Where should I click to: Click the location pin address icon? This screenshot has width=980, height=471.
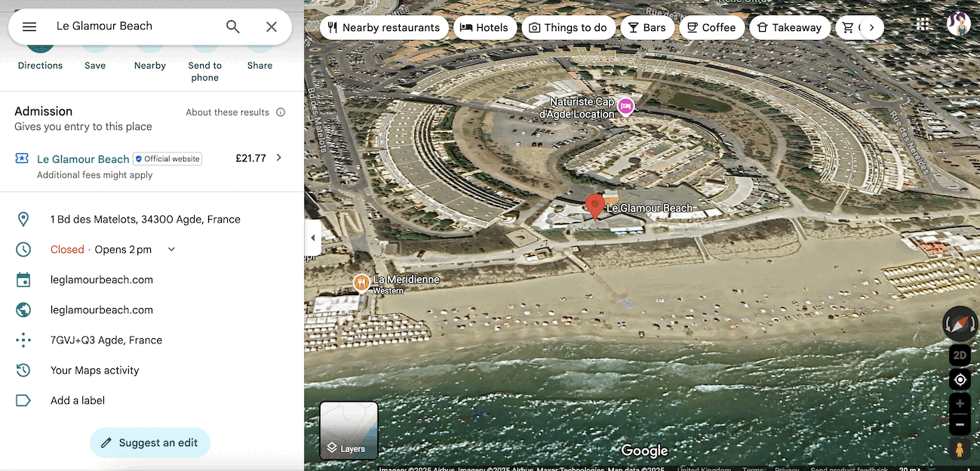click(23, 220)
